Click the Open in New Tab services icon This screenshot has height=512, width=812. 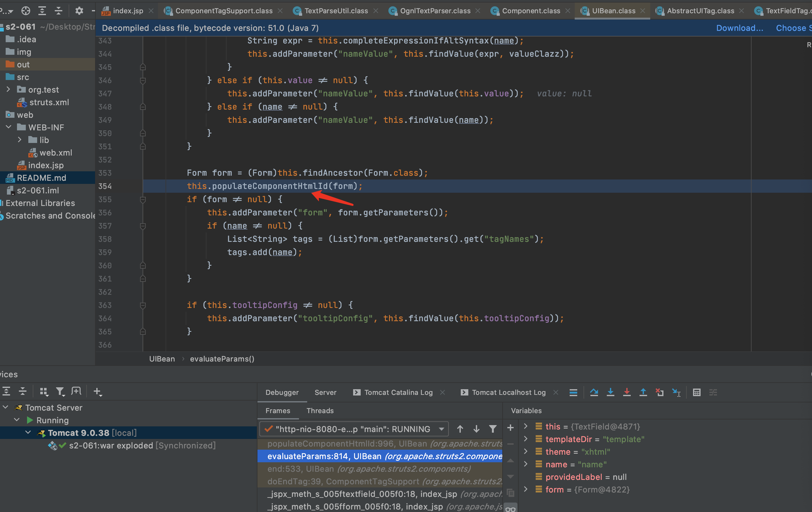pyautogui.click(x=76, y=391)
